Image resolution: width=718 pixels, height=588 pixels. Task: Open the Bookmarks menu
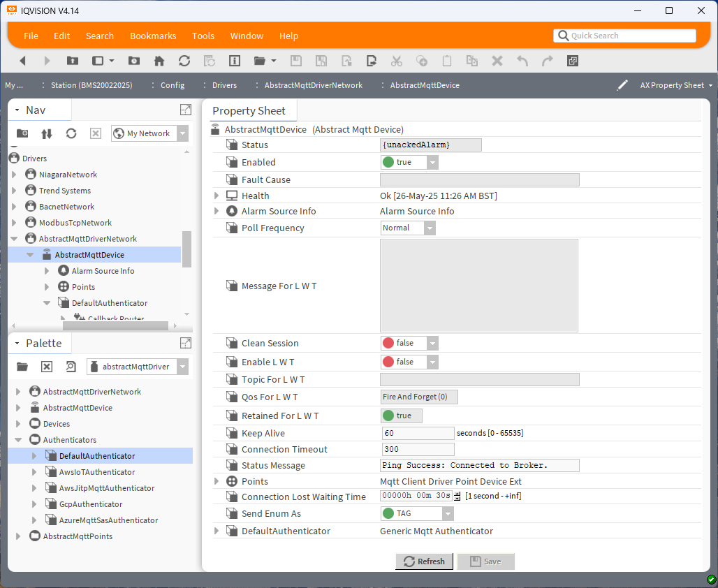(x=153, y=36)
